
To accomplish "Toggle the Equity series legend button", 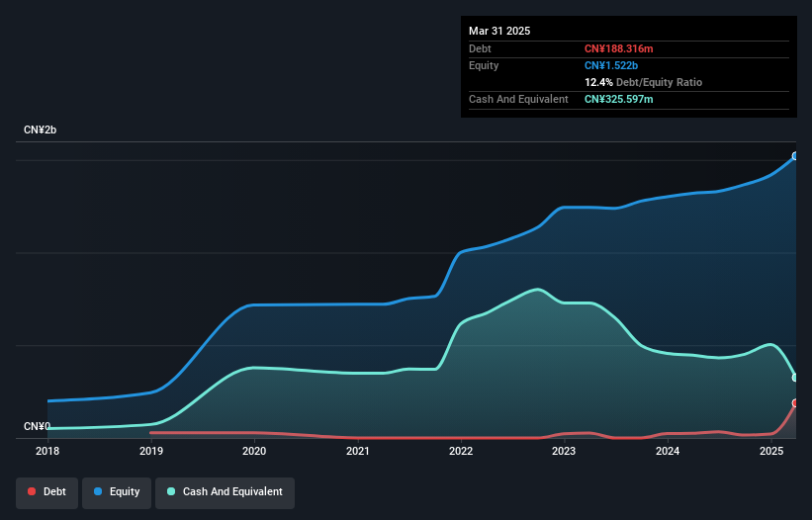I will pos(117,492).
